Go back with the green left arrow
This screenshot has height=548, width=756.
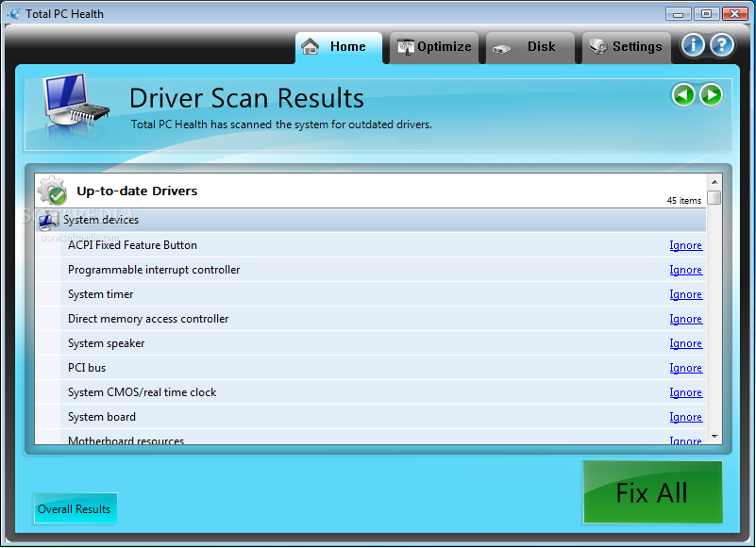pyautogui.click(x=683, y=95)
